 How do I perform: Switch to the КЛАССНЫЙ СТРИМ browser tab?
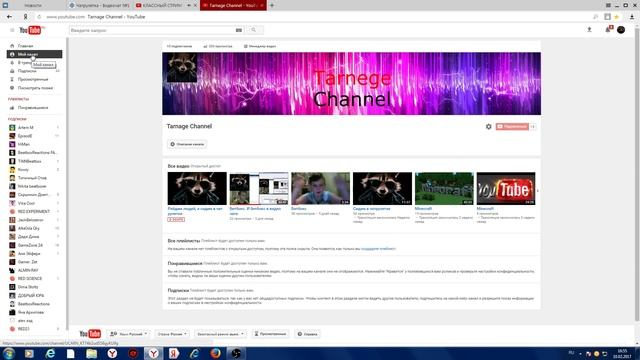point(162,5)
